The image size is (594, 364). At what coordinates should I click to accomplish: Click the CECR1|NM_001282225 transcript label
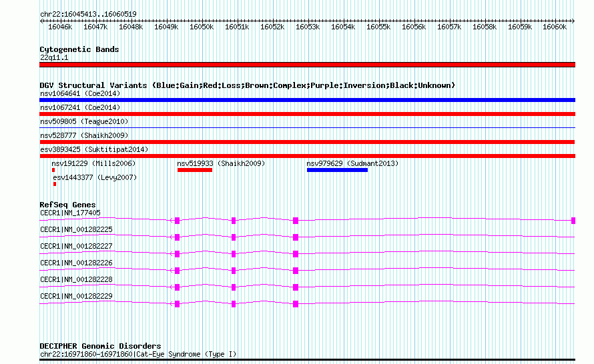(x=76, y=230)
